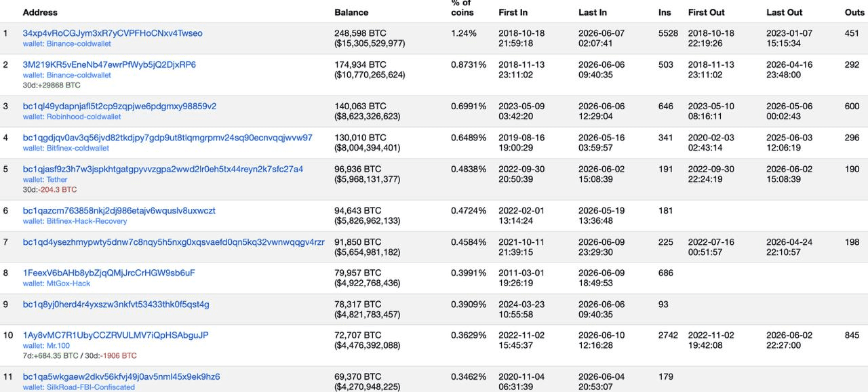Click the 0.8731% coins percentage
Viewport: 868px width, 392px height.
point(469,65)
